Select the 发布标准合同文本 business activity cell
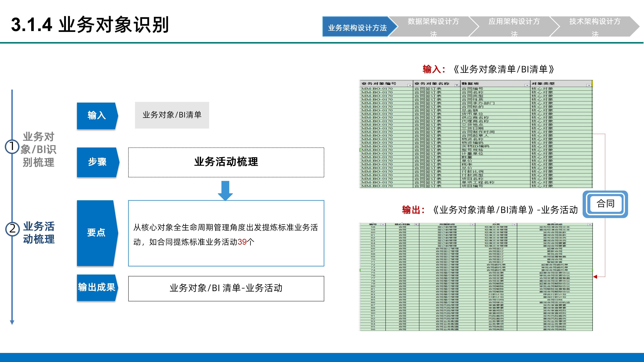This screenshot has height=362, width=644. (554, 227)
